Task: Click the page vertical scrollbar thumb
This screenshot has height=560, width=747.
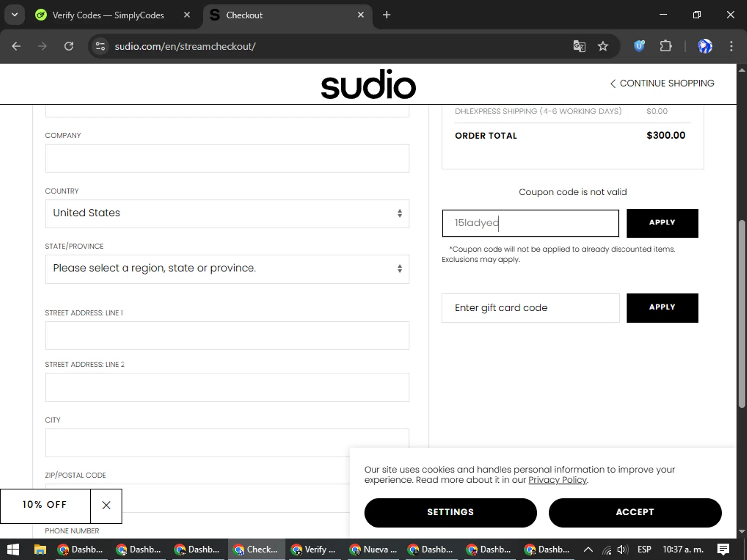Action: [742, 314]
